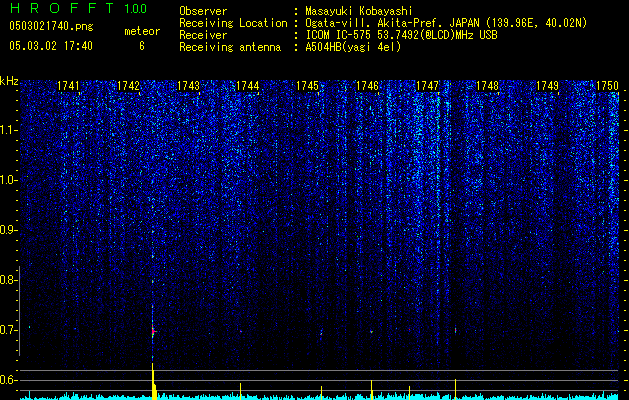Click the meteor count value 6
Image resolution: width=629 pixels, height=400 pixels.
click(x=142, y=46)
